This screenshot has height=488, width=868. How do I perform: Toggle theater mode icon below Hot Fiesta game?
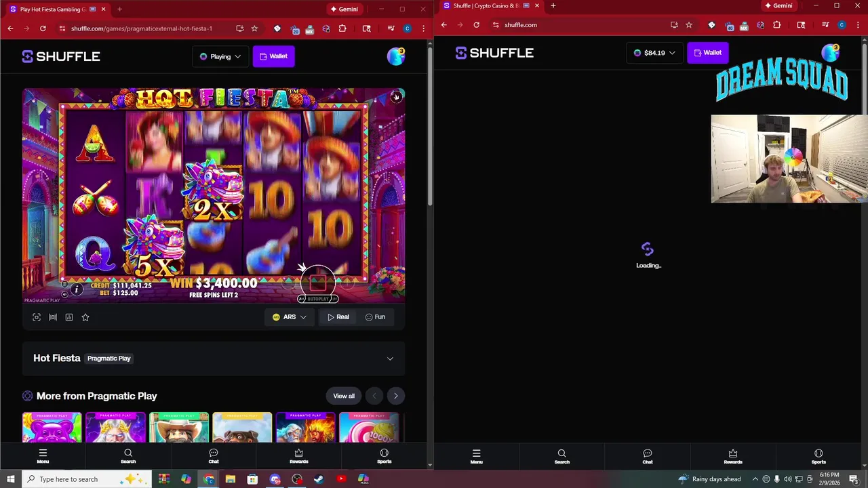pos(37,317)
